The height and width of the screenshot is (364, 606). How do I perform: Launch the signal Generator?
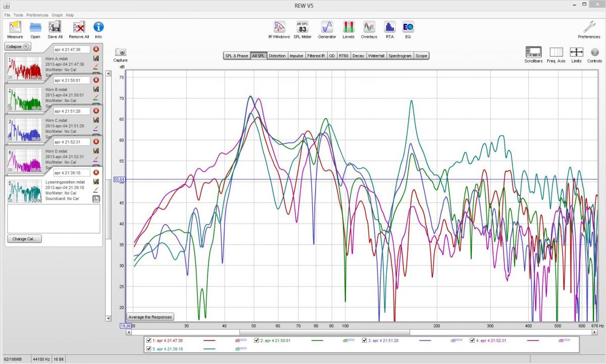click(x=327, y=27)
